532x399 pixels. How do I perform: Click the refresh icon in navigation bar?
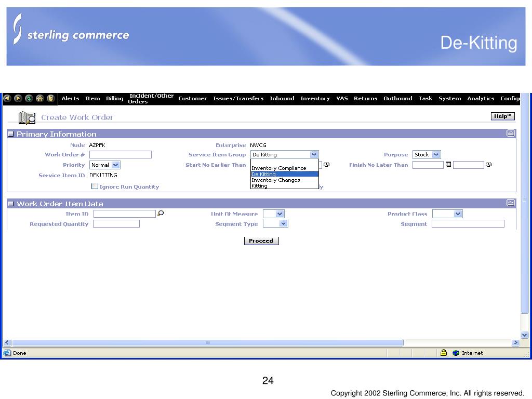pyautogui.click(x=29, y=98)
